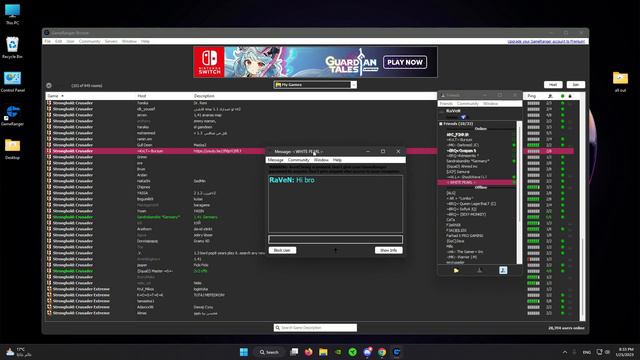Open File Explorer from the taskbar

323,352
